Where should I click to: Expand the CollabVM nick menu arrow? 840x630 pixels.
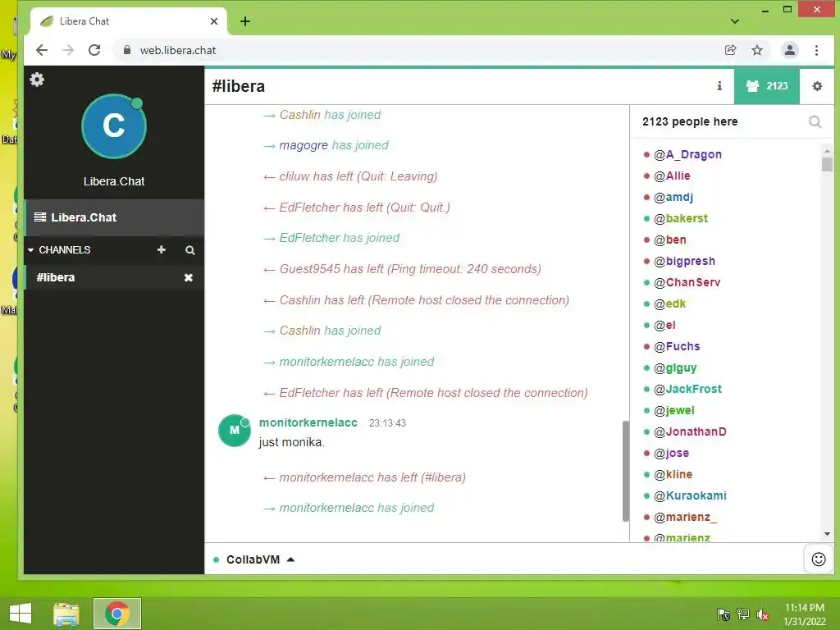(x=291, y=559)
